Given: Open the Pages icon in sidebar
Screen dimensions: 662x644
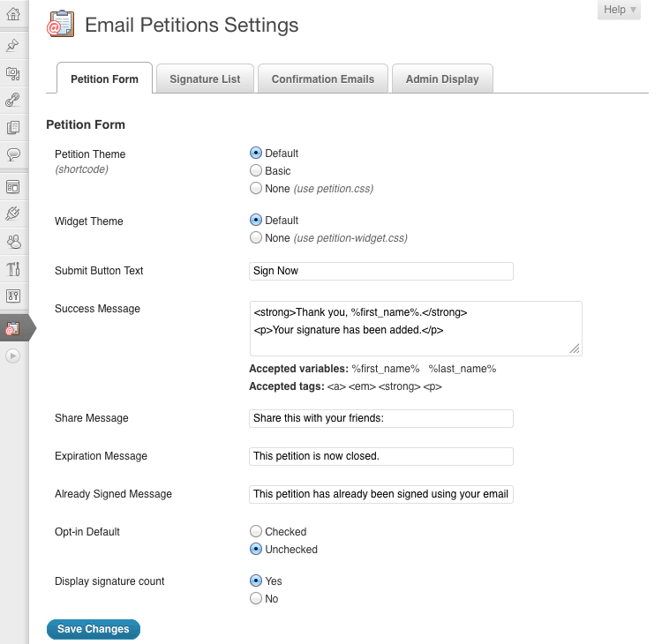Looking at the screenshot, I should 13,128.
